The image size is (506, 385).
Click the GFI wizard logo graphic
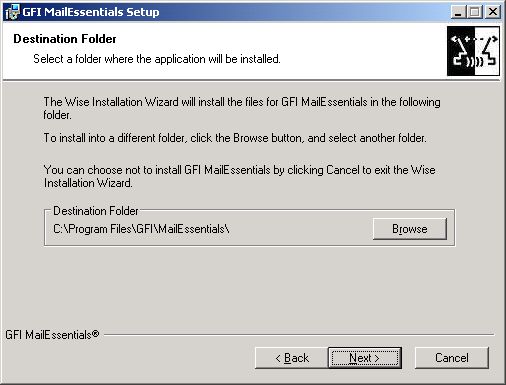click(473, 51)
